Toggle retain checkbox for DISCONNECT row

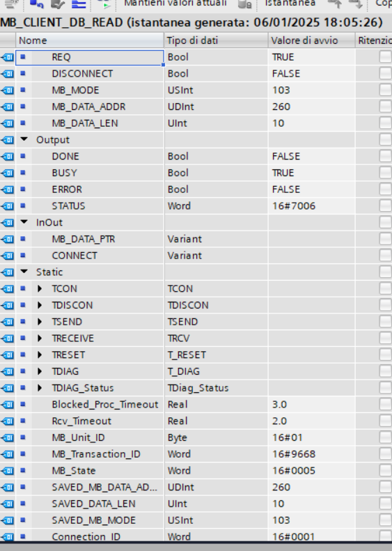pos(385,73)
